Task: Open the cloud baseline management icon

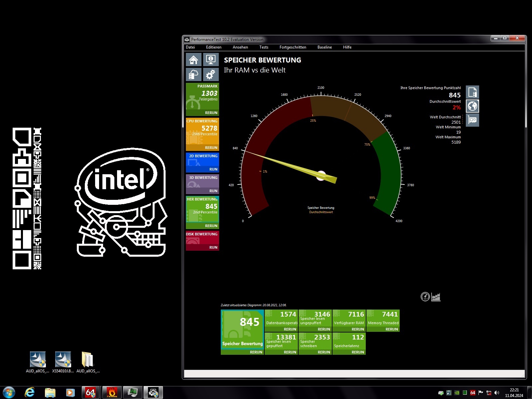Action: (x=194, y=74)
